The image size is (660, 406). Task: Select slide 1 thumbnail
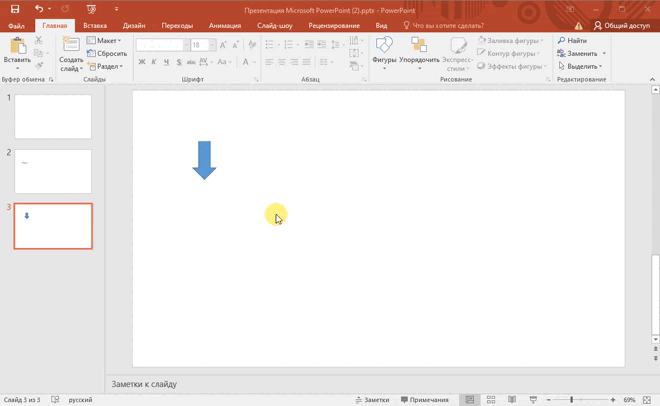pyautogui.click(x=53, y=117)
